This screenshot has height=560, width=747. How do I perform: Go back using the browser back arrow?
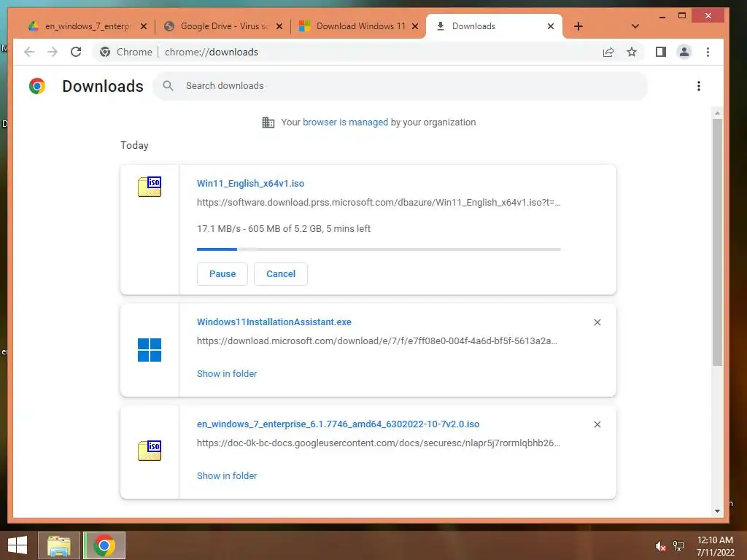click(x=29, y=52)
